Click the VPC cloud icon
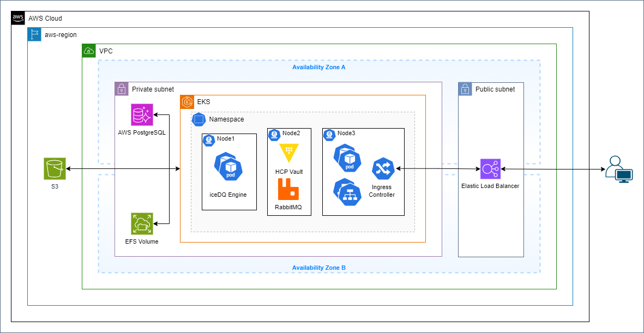 coord(88,51)
